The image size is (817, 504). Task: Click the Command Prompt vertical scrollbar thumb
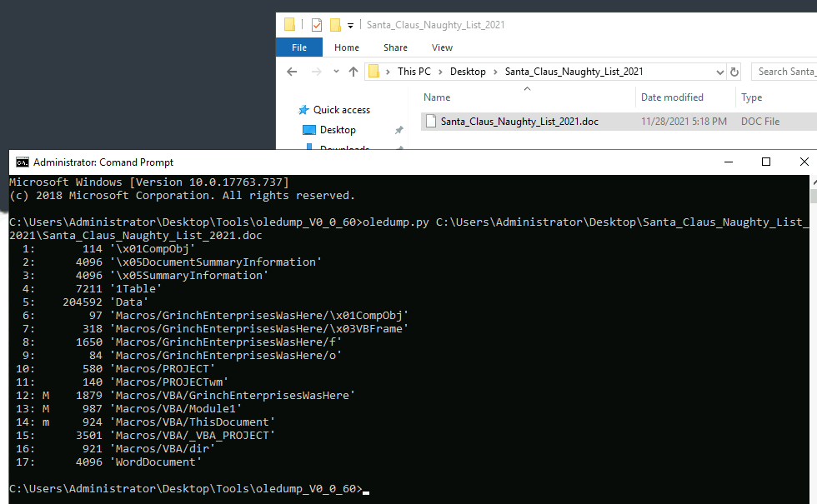814,195
